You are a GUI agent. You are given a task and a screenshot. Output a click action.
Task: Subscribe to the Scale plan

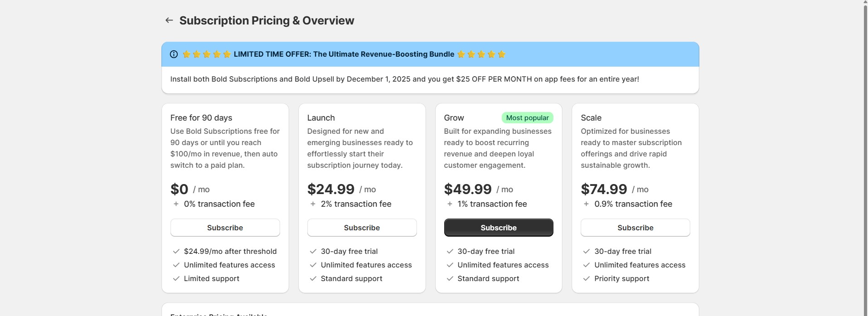point(635,228)
